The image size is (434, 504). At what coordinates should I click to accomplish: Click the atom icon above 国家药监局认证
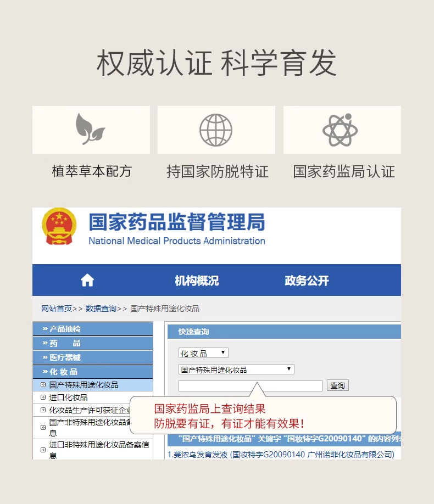(x=341, y=130)
